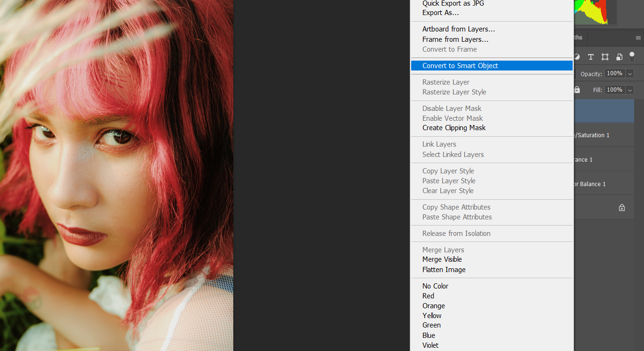644x351 pixels.
Task: Click the lock icon beside Fill
Action: point(577,90)
